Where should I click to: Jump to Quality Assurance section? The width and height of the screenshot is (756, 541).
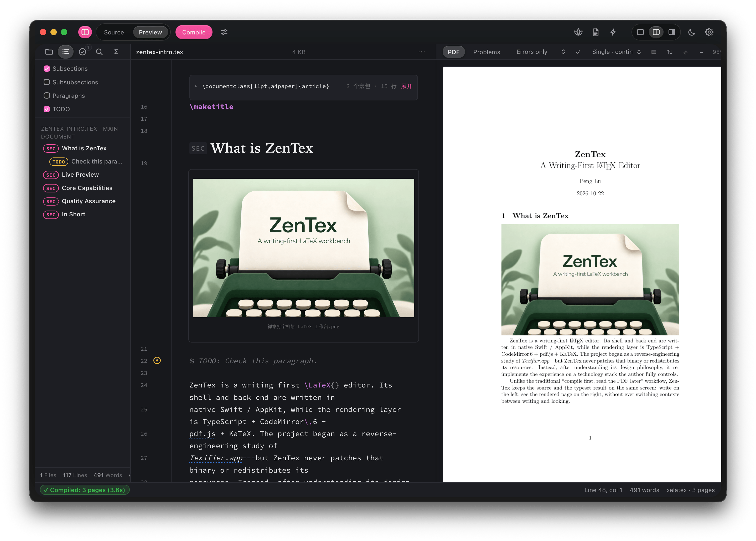pos(80,201)
